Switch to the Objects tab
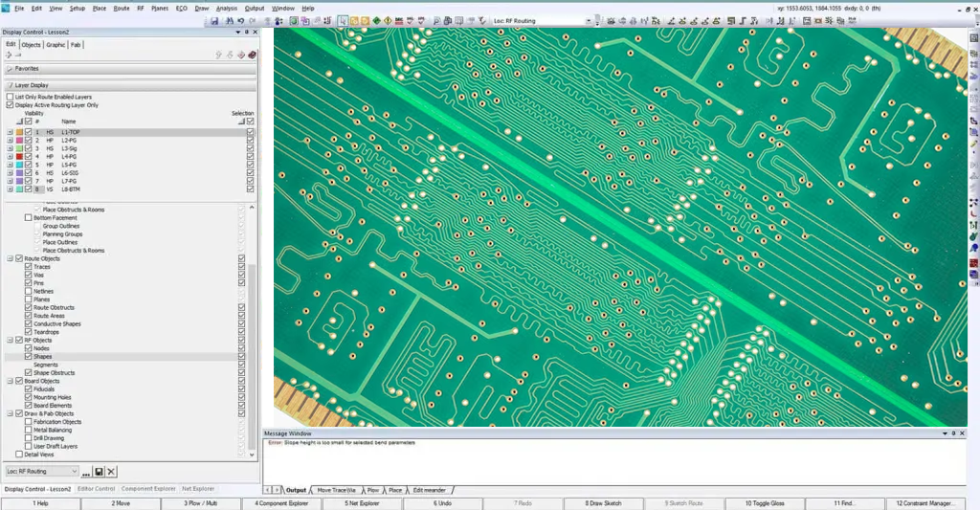The height and width of the screenshot is (510, 980). pyautogui.click(x=31, y=44)
